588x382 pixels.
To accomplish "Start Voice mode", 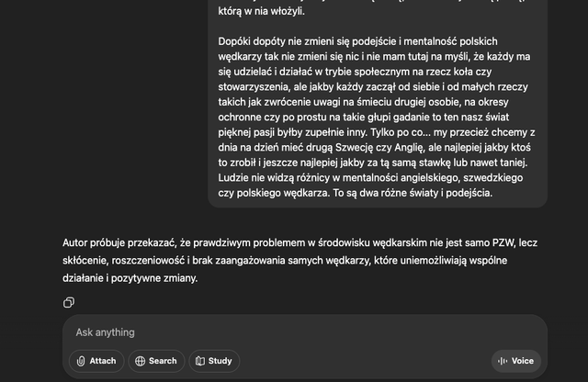I will (x=515, y=361).
